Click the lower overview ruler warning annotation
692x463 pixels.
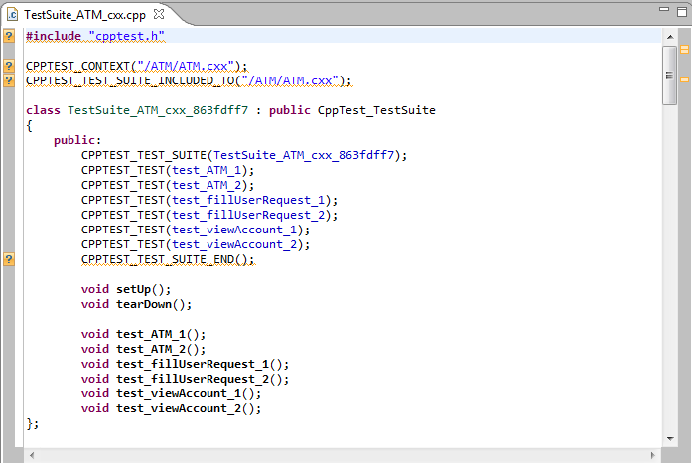point(684,80)
